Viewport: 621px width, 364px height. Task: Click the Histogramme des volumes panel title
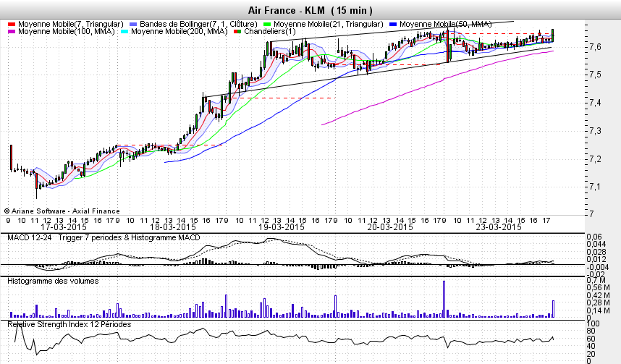(x=53, y=282)
